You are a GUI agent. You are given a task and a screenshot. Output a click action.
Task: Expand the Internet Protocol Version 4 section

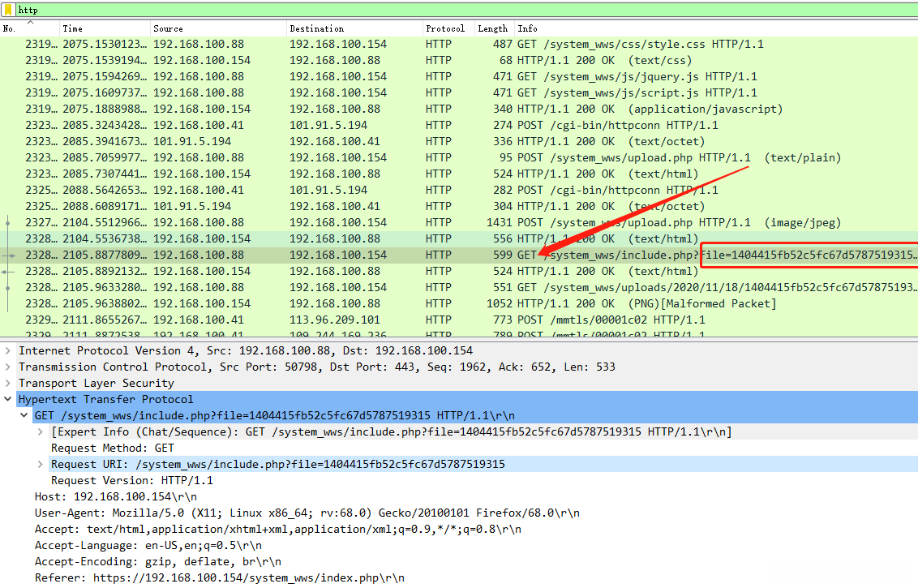(x=7, y=351)
